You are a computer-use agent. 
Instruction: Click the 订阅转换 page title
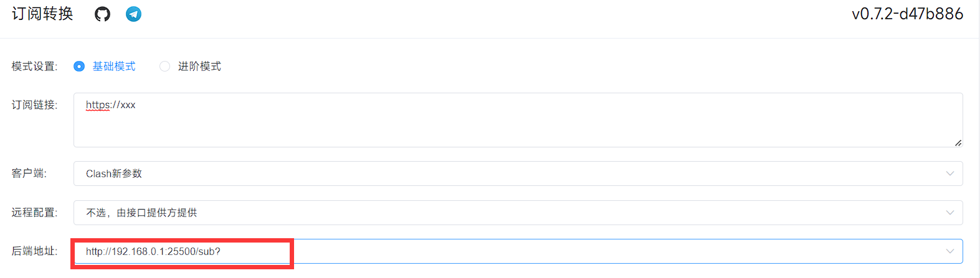point(42,14)
